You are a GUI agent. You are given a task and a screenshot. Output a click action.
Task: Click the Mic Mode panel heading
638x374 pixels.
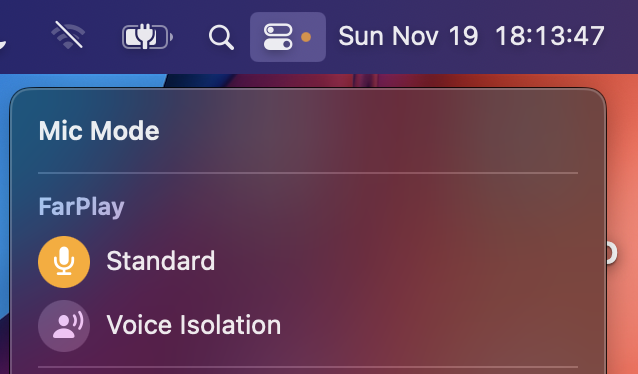pyautogui.click(x=99, y=131)
